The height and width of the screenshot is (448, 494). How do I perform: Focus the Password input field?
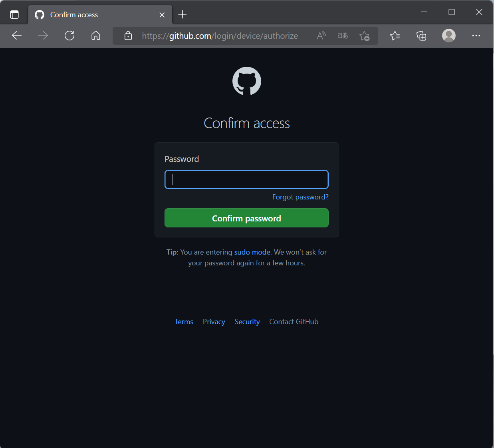[246, 179]
